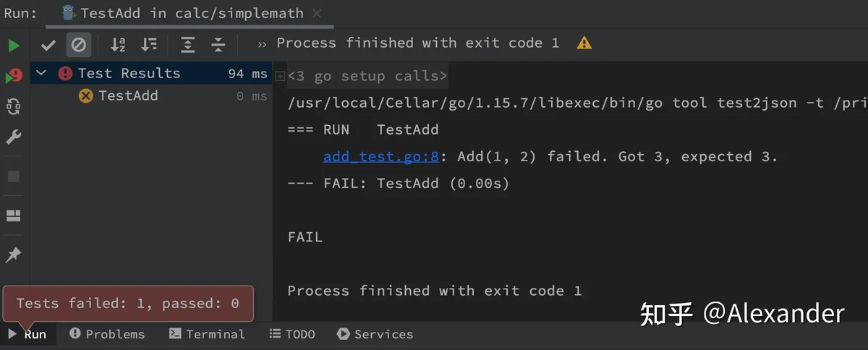The image size is (868, 350).
Task: Restore layout icon in Run sidebar
Action: click(14, 215)
